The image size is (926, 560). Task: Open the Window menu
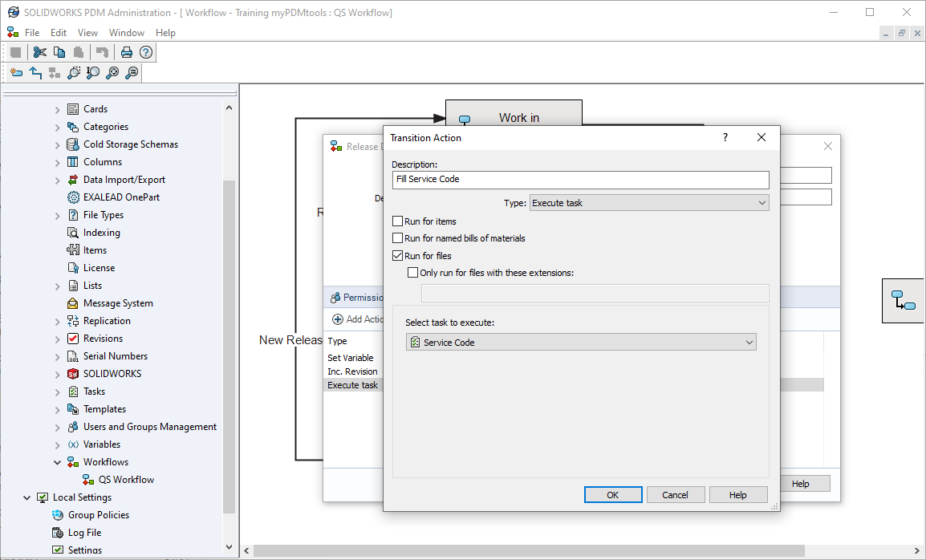tap(127, 33)
